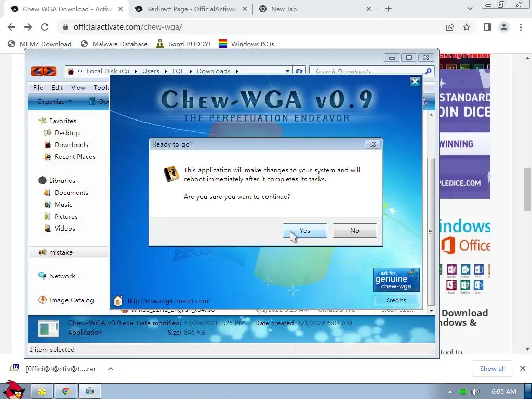Select Downloads under Favorites
This screenshot has width=532, height=399.
(71, 145)
